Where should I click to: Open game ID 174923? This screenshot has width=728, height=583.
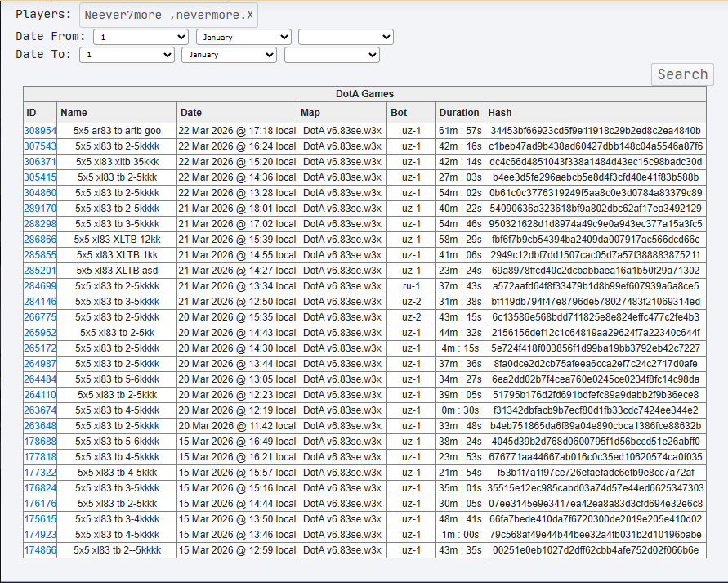click(x=40, y=535)
